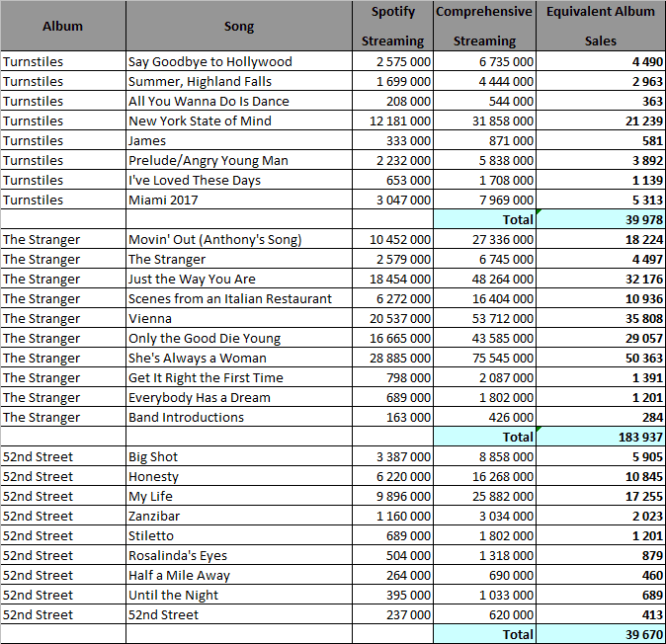Select the Get It Right the First Time cell

(x=239, y=377)
